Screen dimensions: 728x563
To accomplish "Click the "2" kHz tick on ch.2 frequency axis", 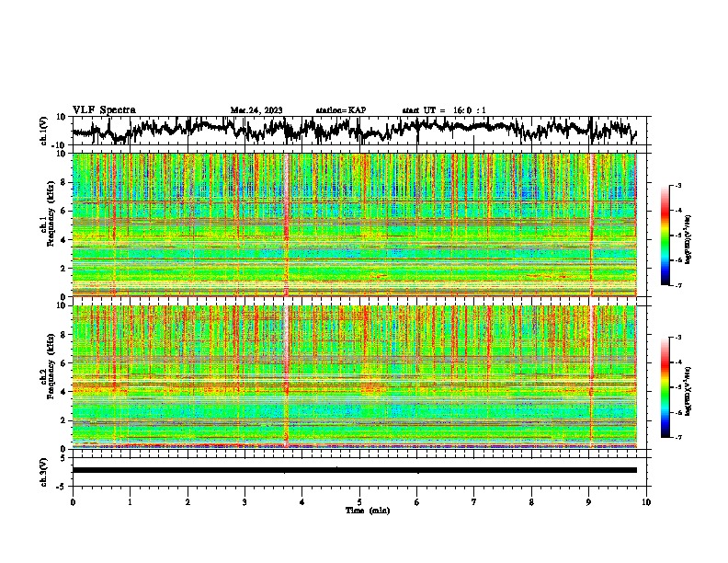I will tap(64, 420).
